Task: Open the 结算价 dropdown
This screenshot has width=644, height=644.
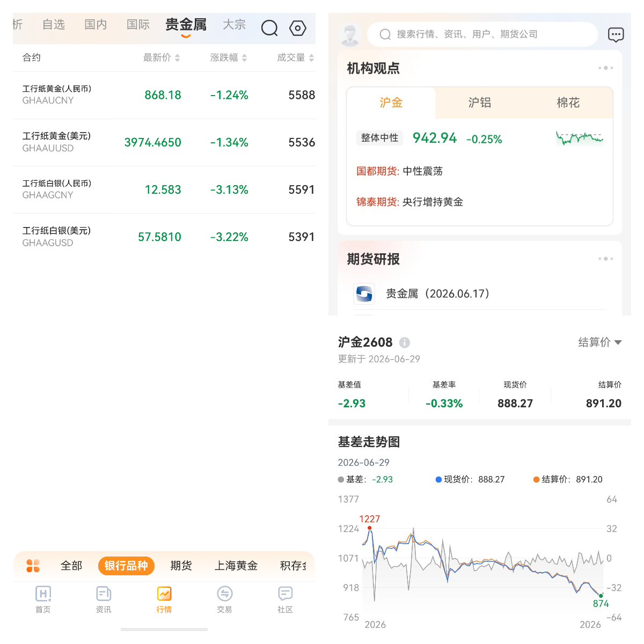Action: pos(599,342)
